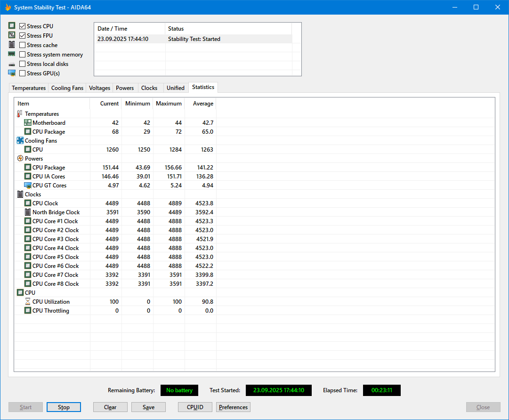Click the Motherboard row icon

click(x=28, y=123)
